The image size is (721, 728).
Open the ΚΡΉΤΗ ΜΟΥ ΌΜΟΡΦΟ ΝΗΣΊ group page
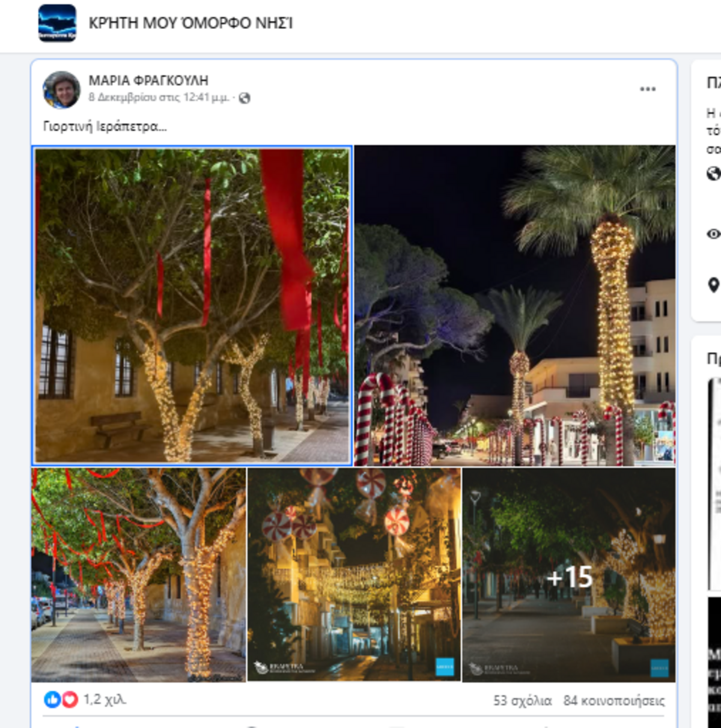pyautogui.click(x=190, y=23)
